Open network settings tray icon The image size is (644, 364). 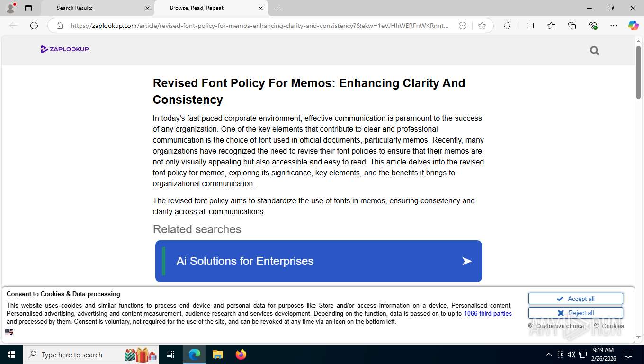point(583,355)
